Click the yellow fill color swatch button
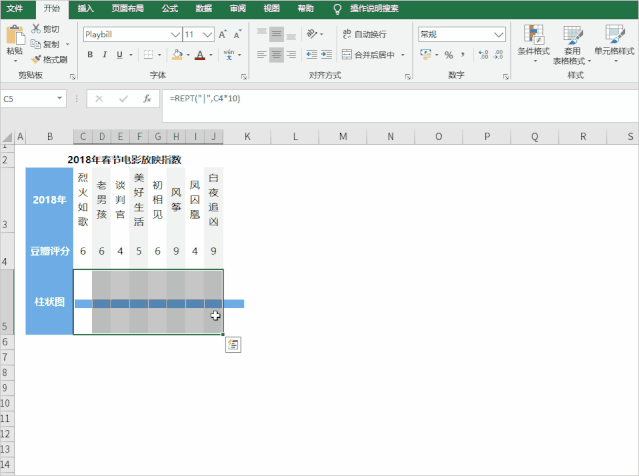The image size is (639, 476). coord(176,55)
